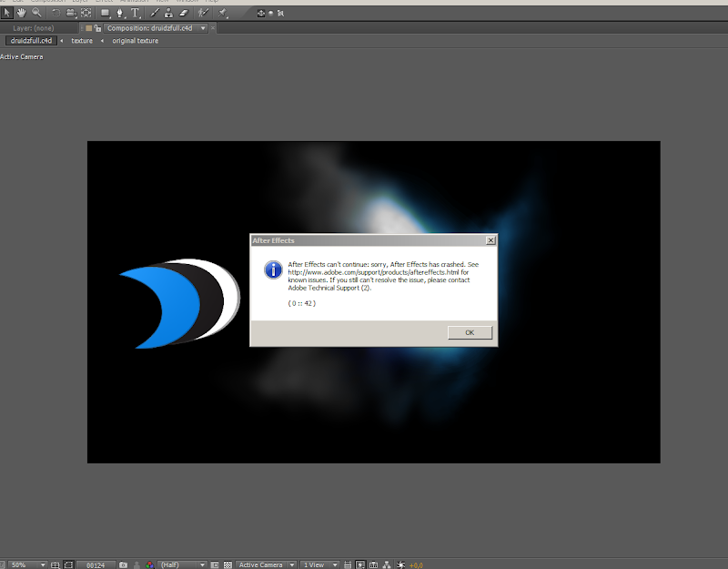Select the Rectangle mask tool
728x569 pixels.
coord(106,13)
